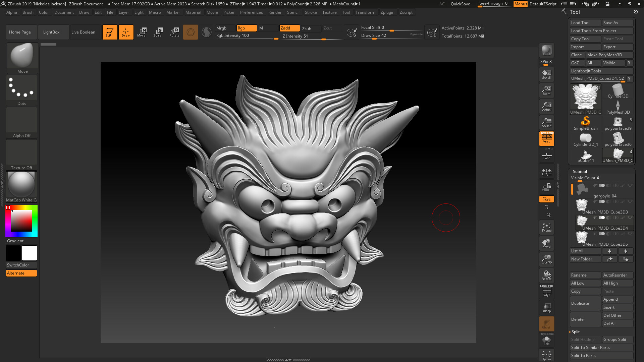This screenshot has height=362, width=644.
Task: Collapse the Subtool section header
Action: coord(580,172)
